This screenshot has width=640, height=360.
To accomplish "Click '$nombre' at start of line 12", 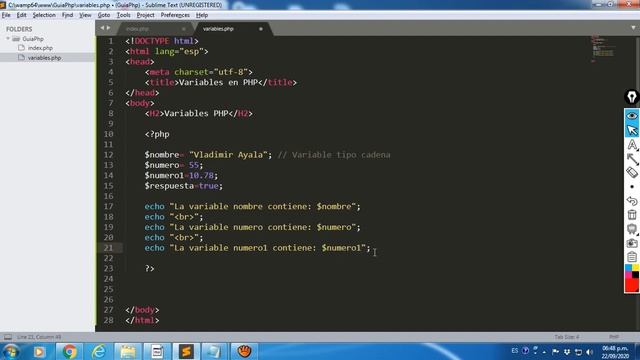I will (x=162, y=155).
